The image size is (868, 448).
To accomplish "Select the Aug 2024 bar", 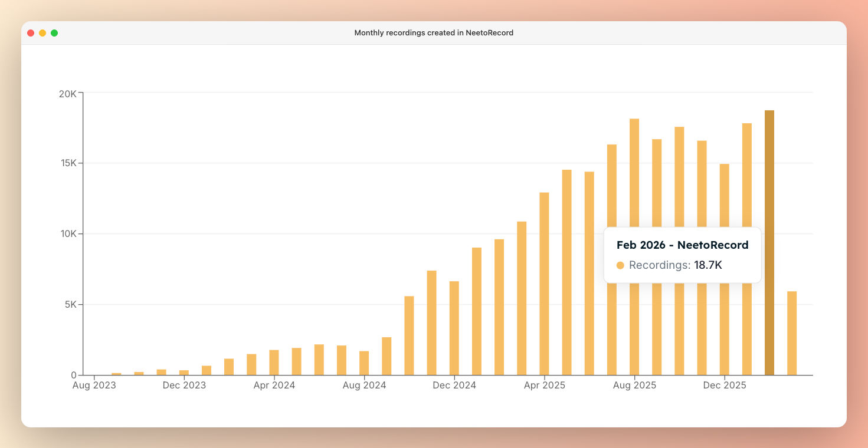I will pyautogui.click(x=364, y=363).
